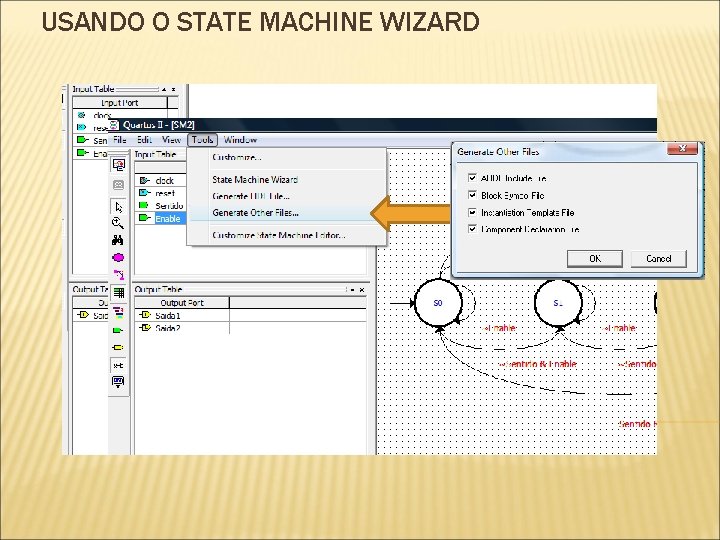This screenshot has width=720, height=540.
Task: Select the Sentido row in Input Table
Action: (162, 205)
